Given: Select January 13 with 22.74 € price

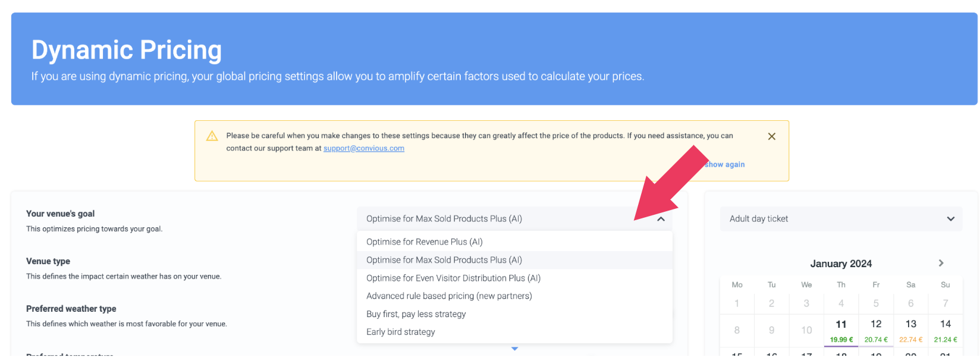Looking at the screenshot, I should click(910, 330).
